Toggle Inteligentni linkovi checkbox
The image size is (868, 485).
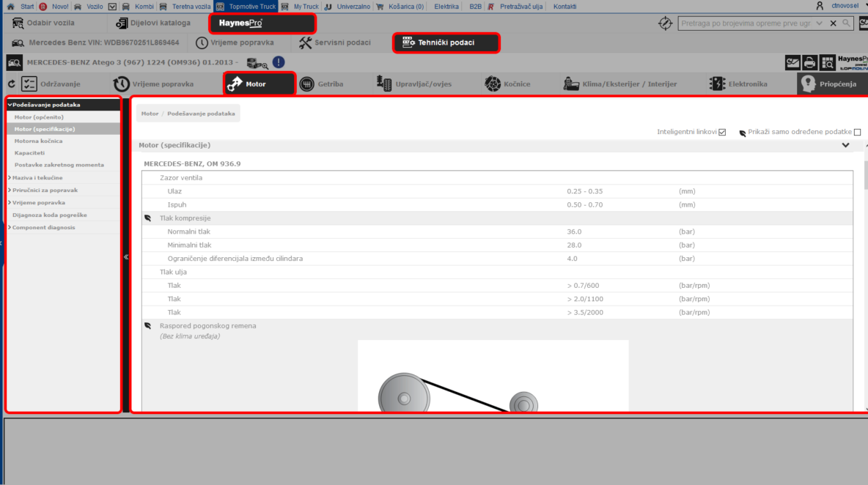(722, 132)
